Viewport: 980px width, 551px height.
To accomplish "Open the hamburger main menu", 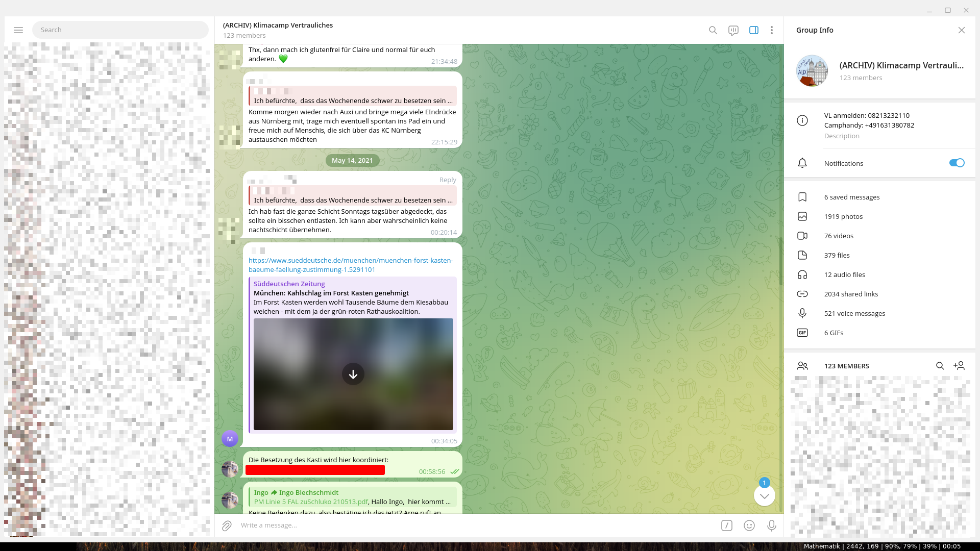I will [x=18, y=30].
